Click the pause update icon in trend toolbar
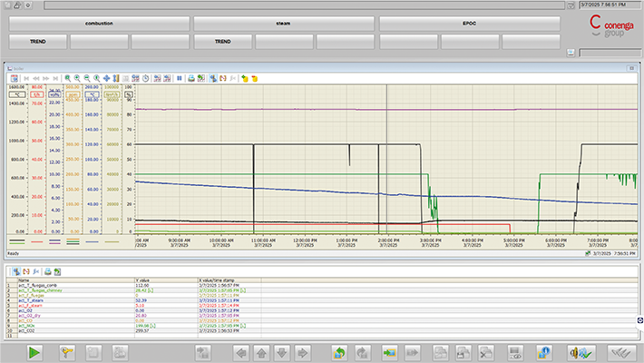 [x=180, y=78]
